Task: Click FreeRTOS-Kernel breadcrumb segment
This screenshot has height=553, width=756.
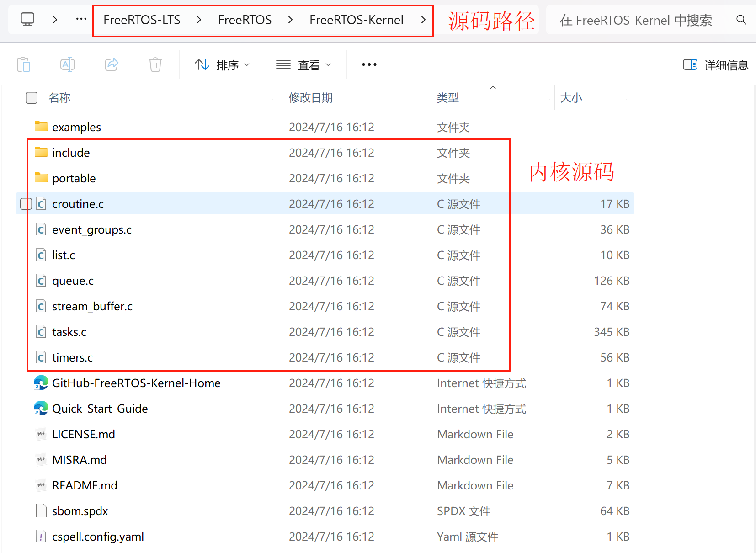Action: tap(357, 20)
